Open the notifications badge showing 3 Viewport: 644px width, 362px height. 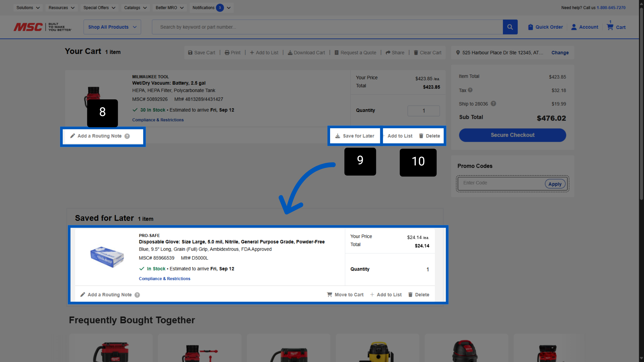tap(220, 8)
